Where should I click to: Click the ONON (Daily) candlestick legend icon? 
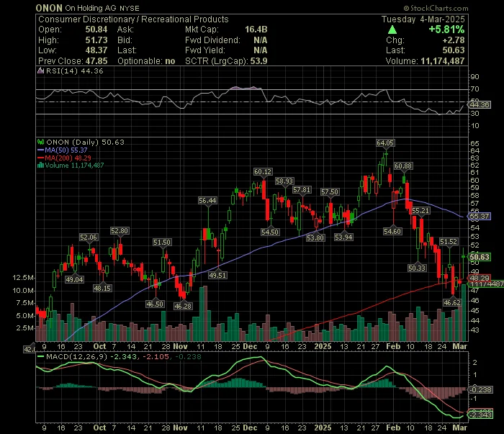pyautogui.click(x=40, y=142)
